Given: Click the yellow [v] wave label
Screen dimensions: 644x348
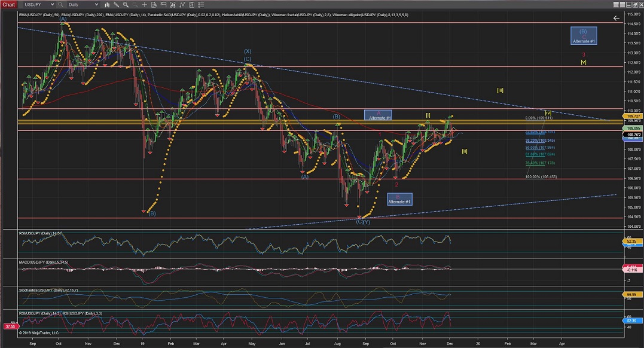Looking at the screenshot, I should tap(583, 62).
